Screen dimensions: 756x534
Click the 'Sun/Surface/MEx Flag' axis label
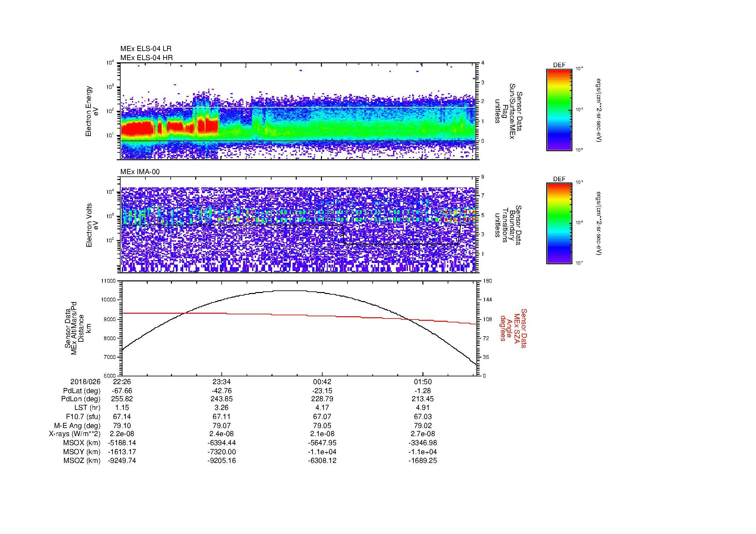(509, 111)
